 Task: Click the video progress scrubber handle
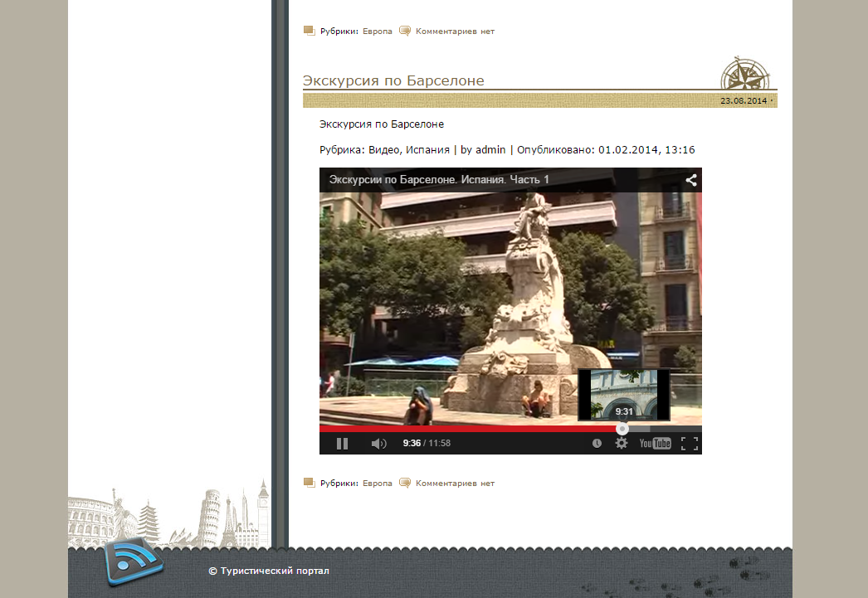pos(622,429)
